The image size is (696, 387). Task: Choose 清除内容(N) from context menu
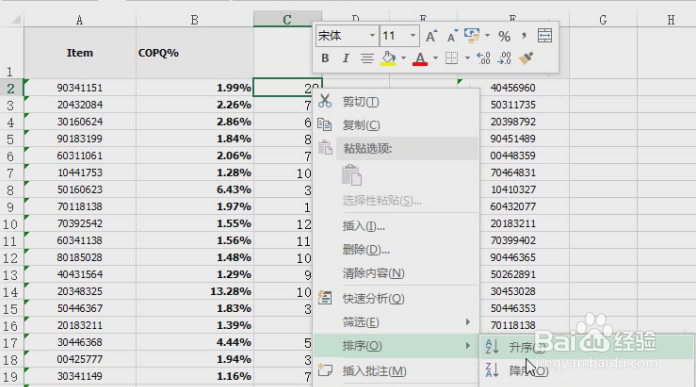[x=396, y=273]
